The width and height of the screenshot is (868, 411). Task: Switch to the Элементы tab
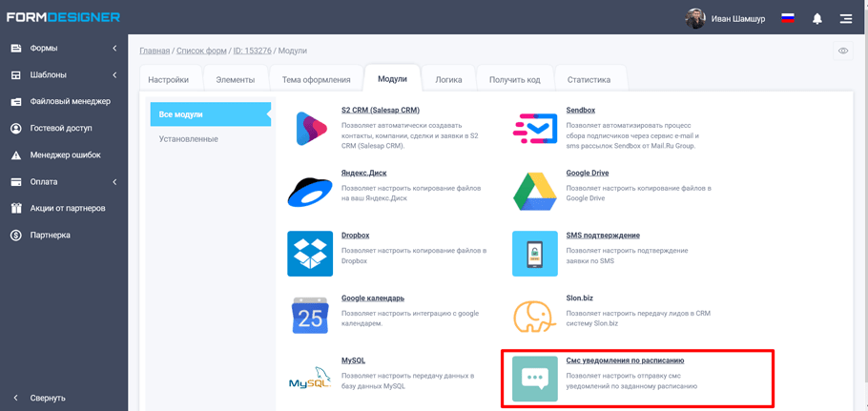point(235,80)
